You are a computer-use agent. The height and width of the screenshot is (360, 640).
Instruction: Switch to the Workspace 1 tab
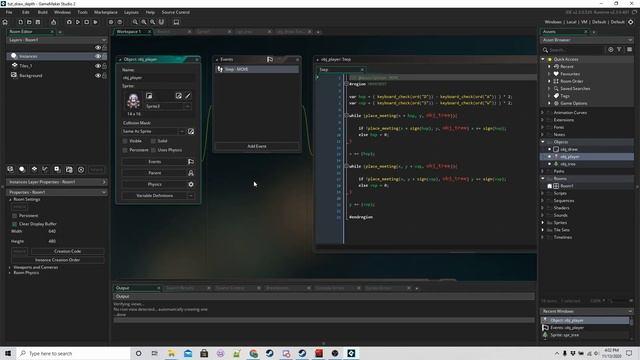pyautogui.click(x=129, y=31)
